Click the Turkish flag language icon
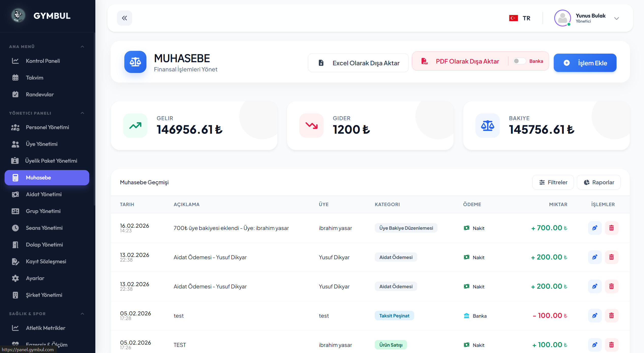 click(513, 18)
